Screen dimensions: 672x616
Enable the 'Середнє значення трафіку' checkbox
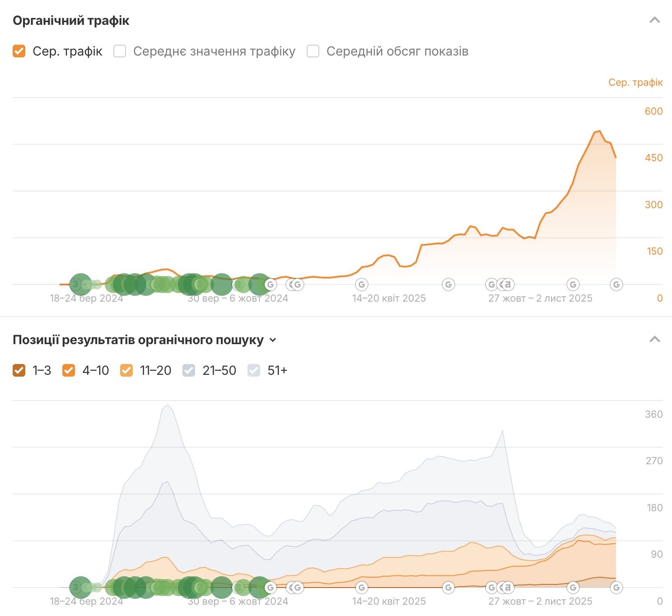(120, 51)
